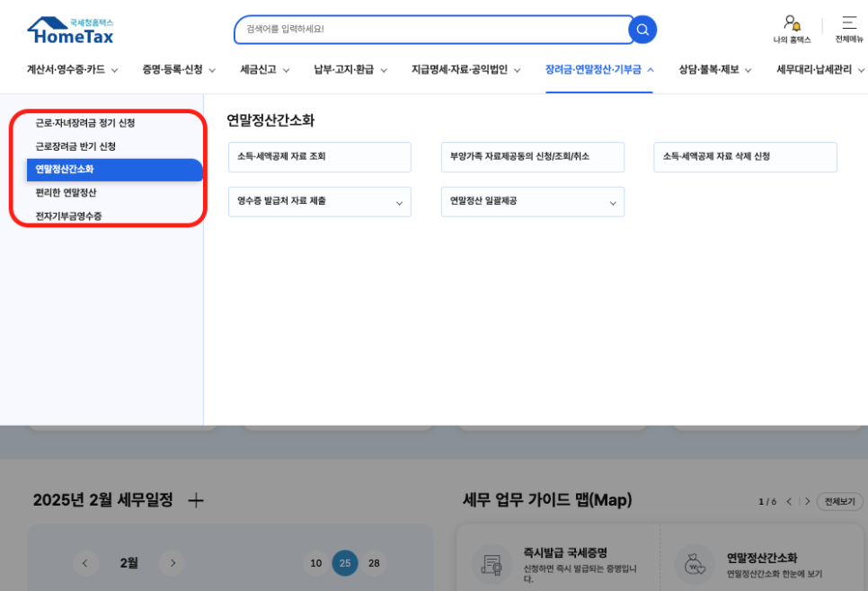Show next guide map page
This screenshot has height=591, width=868.
pos(807,501)
